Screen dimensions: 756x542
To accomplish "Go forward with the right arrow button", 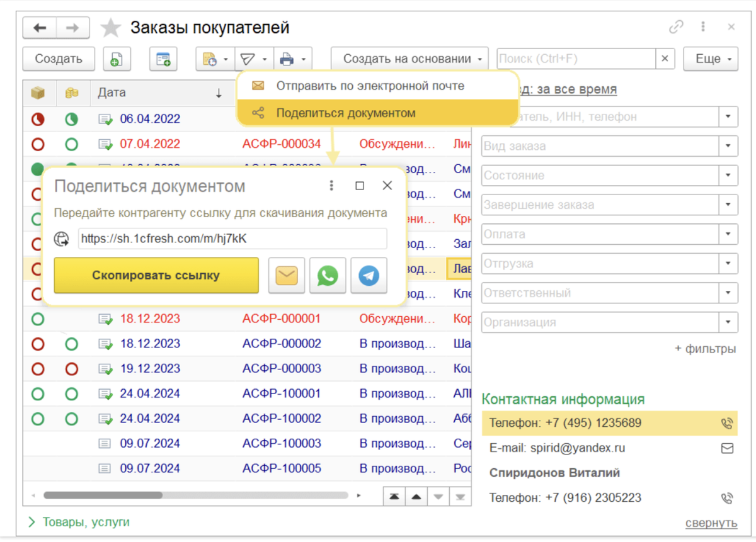I will click(x=73, y=28).
